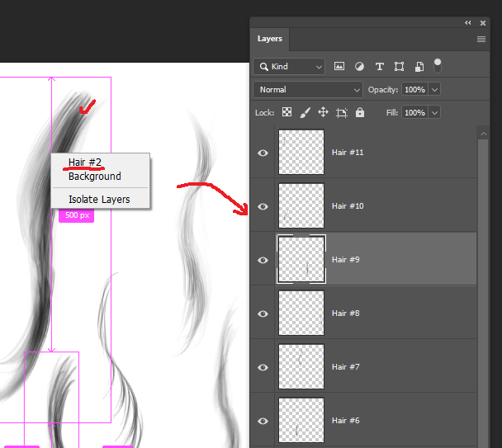Hide the Hair #8 layer
The image size is (502, 448).
[x=263, y=314]
